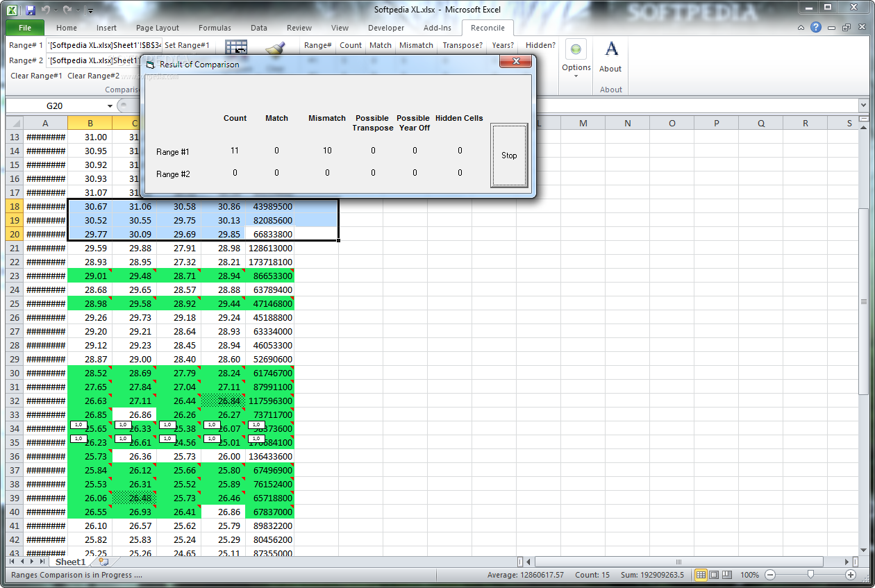Open the Formulas ribbon tab
The width and height of the screenshot is (875, 588).
[215, 28]
